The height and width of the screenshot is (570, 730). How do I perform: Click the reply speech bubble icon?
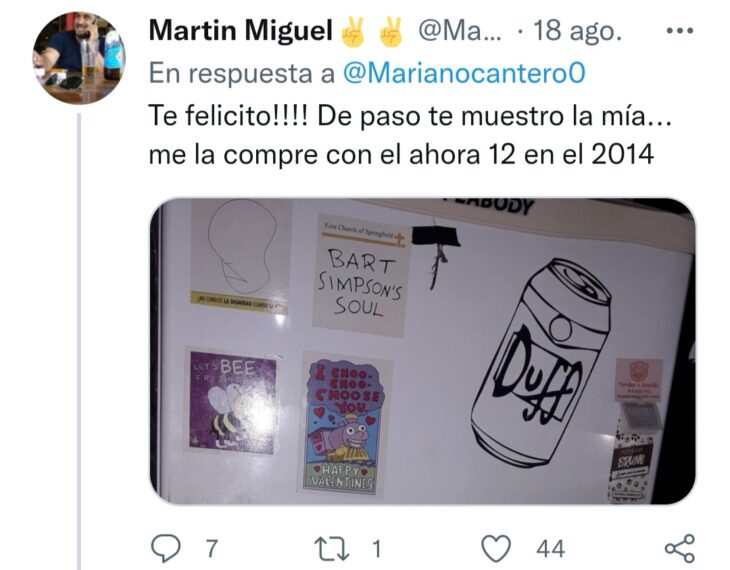pos(166,548)
